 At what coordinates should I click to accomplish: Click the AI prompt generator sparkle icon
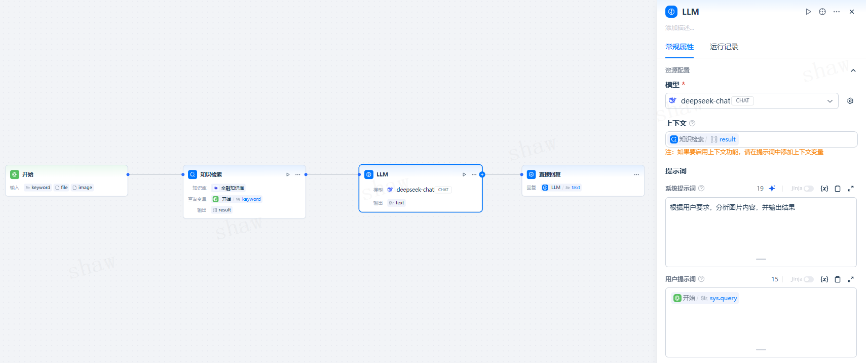pyautogui.click(x=772, y=189)
